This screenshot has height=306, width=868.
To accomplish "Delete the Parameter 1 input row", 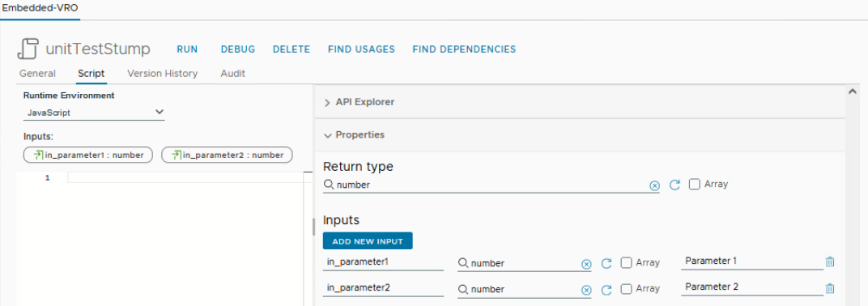I will click(830, 261).
